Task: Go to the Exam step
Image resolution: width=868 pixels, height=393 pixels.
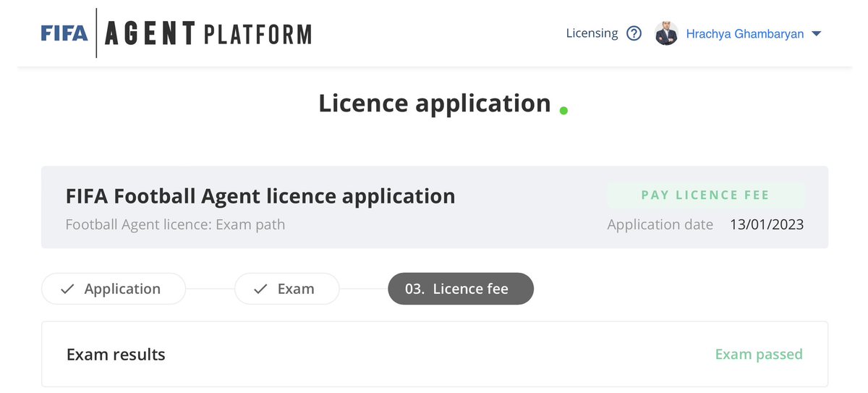Action: point(286,289)
